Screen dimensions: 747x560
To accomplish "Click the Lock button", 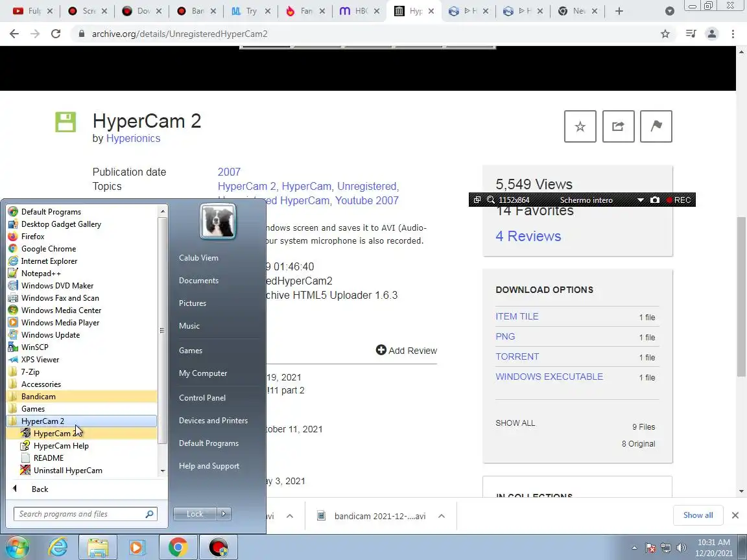I will [x=195, y=514].
